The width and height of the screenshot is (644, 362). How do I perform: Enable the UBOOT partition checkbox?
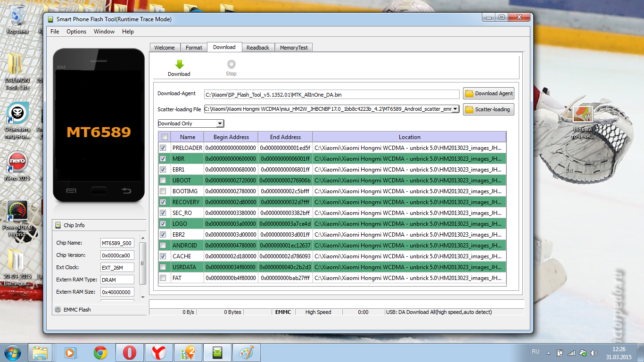[x=163, y=180]
